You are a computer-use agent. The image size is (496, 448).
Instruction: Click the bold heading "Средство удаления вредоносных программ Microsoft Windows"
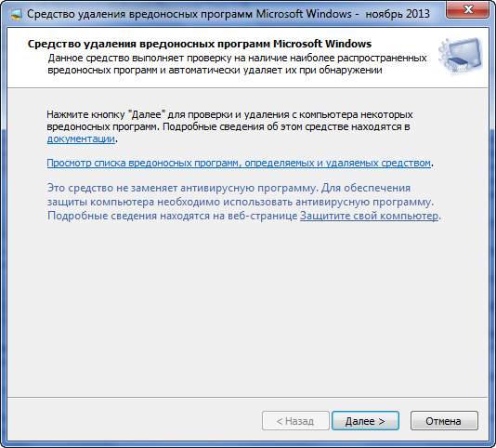pyautogui.click(x=200, y=44)
